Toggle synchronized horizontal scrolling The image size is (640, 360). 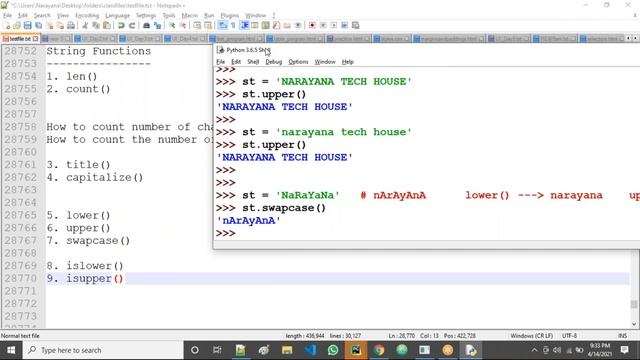(x=208, y=25)
